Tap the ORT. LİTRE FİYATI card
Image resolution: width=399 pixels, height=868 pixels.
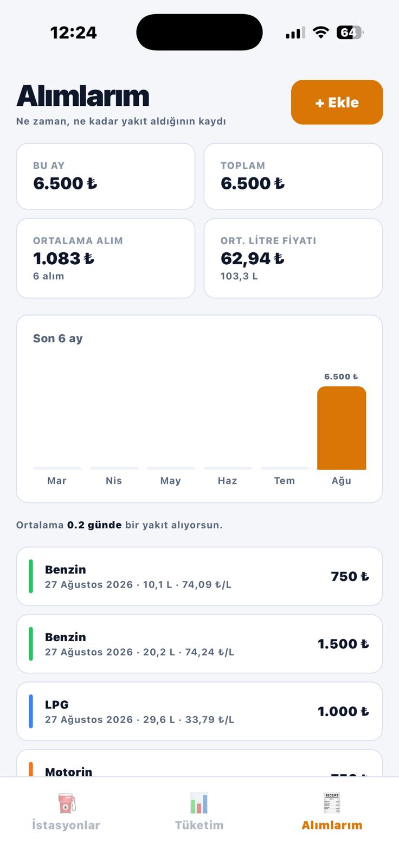click(x=293, y=258)
